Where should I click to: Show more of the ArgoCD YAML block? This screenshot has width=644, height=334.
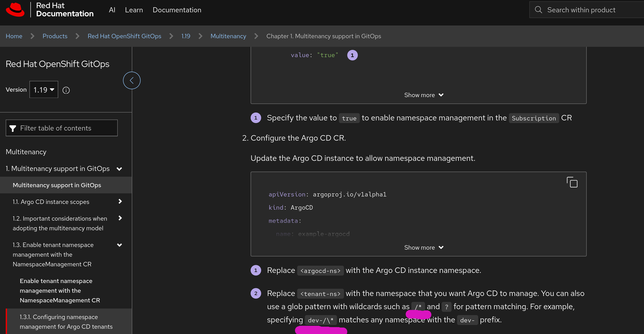423,247
